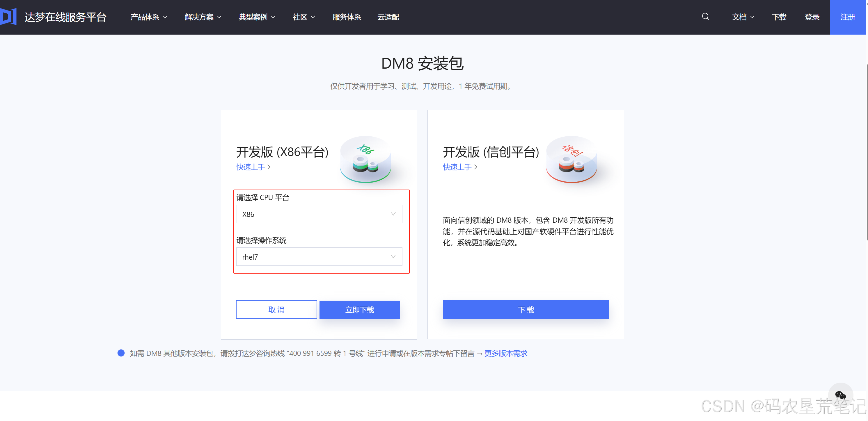Open 快速上手 under X86 edition
Screen dimensions: 868x421
click(x=253, y=167)
